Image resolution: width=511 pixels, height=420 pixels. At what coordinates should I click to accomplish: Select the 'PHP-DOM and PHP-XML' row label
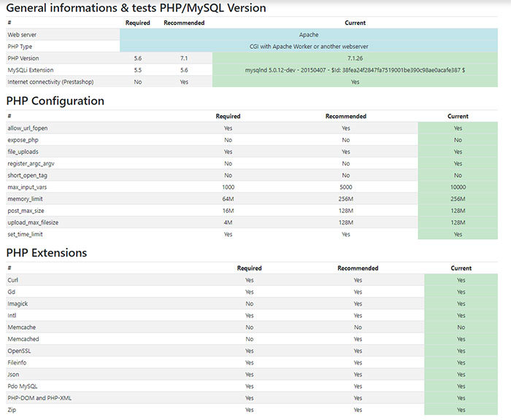(x=39, y=398)
